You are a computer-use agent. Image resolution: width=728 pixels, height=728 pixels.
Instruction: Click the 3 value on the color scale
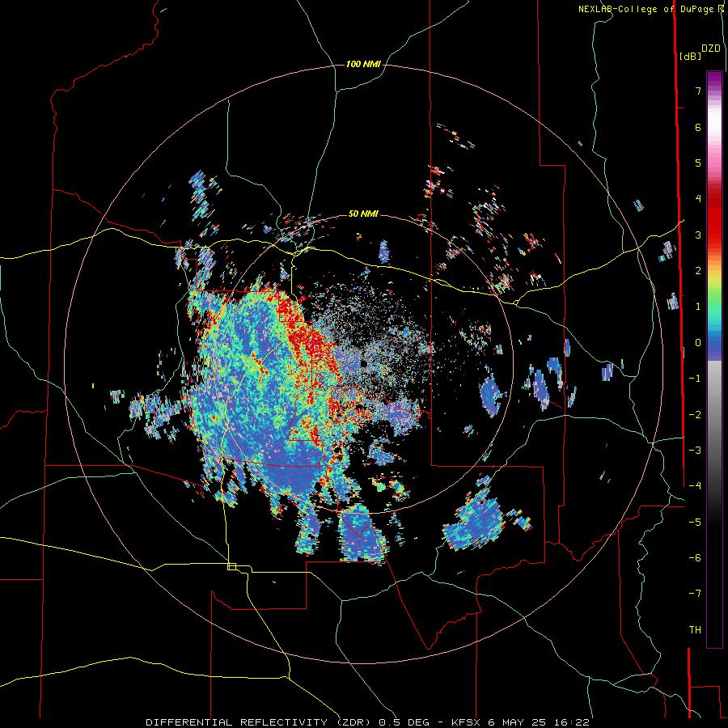coord(698,235)
